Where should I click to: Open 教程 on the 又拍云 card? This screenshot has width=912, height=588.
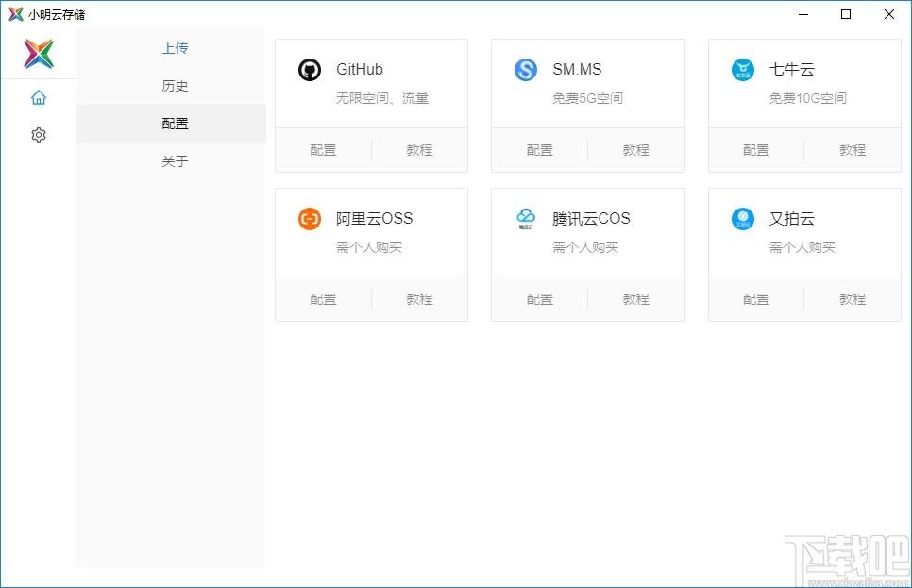point(853,299)
